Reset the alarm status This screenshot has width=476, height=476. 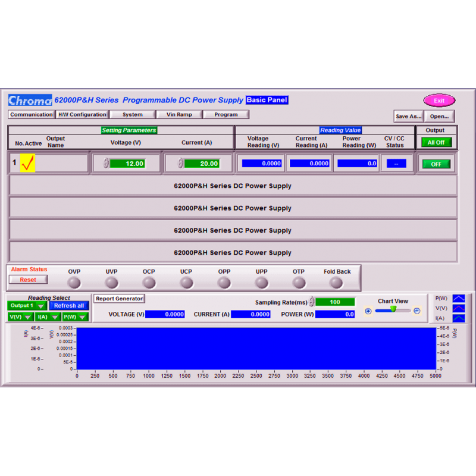[28, 280]
